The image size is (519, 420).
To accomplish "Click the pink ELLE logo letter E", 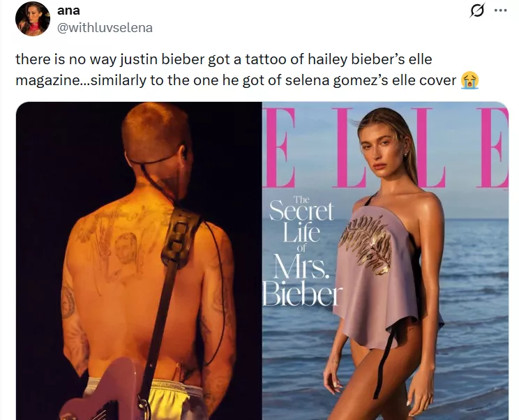I will [x=280, y=148].
